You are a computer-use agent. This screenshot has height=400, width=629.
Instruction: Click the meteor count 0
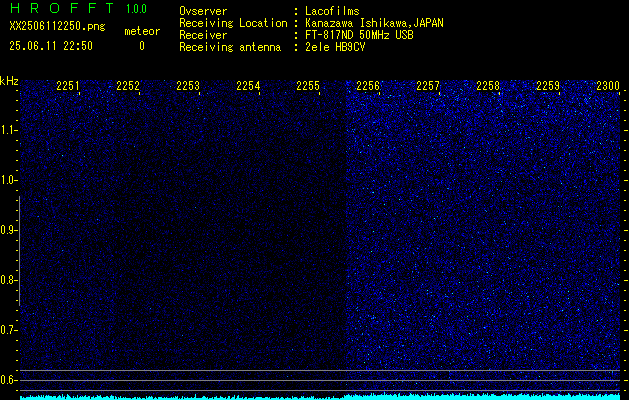142,46
